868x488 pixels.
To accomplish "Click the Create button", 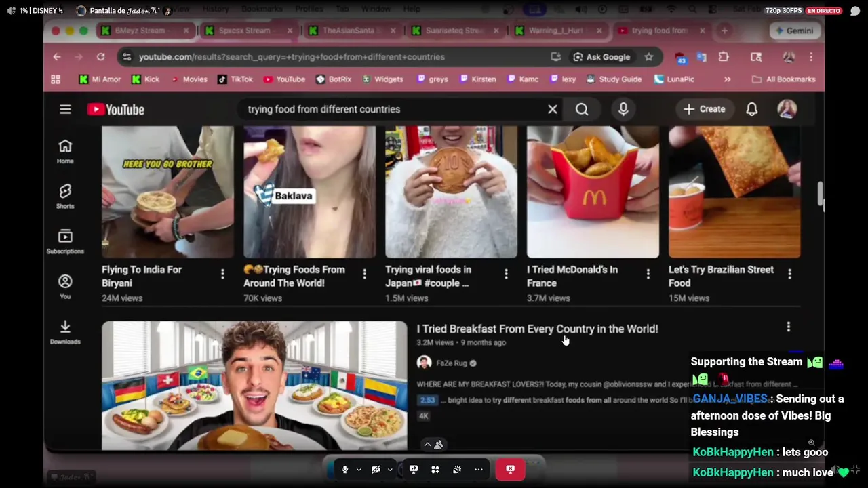I will point(705,109).
